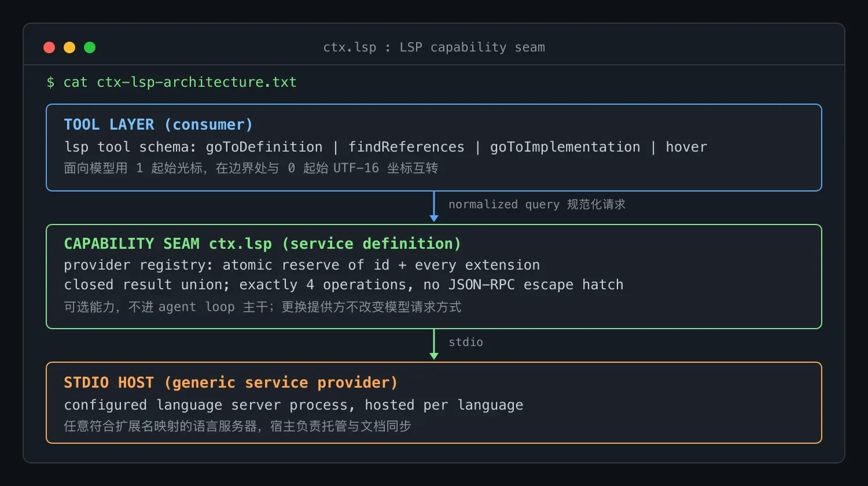Click "goToImplementation" in the tool schema
Viewport: 868px width, 486px height.
tap(565, 147)
